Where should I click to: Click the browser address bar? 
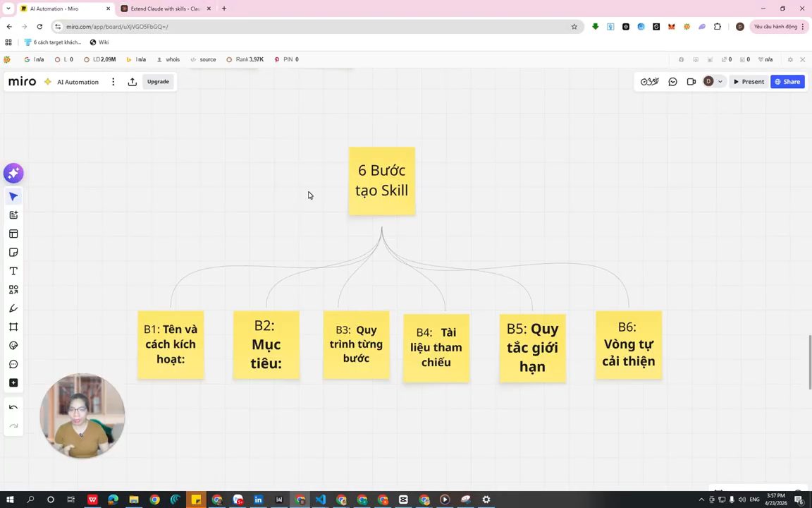coord(316,26)
